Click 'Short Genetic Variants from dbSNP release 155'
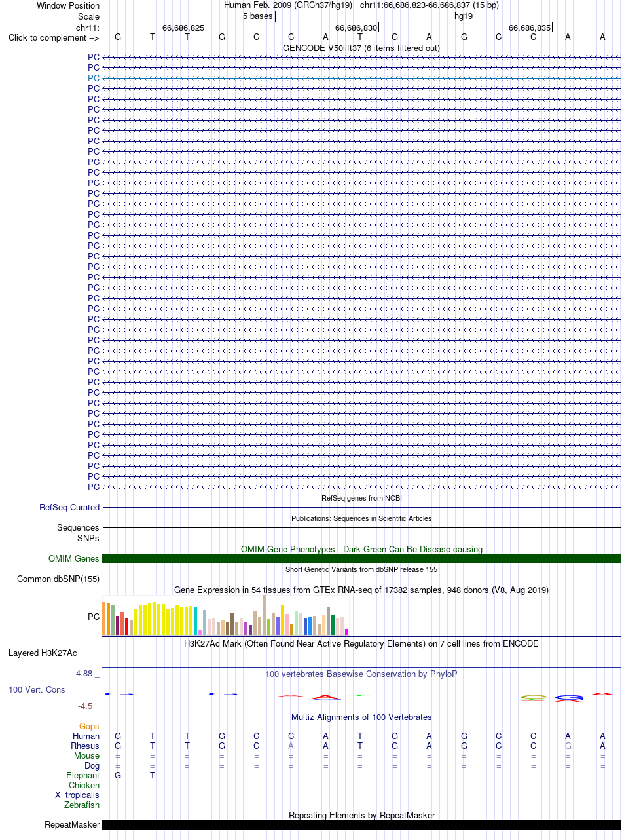The height and width of the screenshot is (840, 622). [x=361, y=569]
